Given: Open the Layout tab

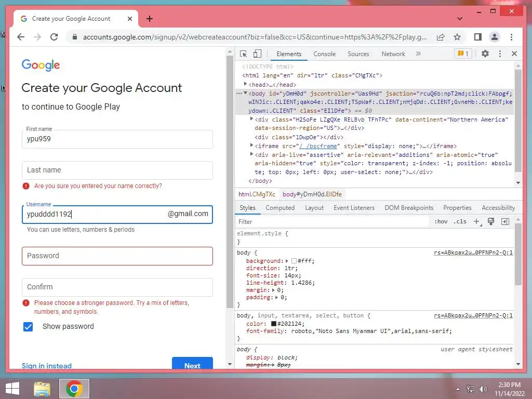Looking at the screenshot, I should coord(314,208).
